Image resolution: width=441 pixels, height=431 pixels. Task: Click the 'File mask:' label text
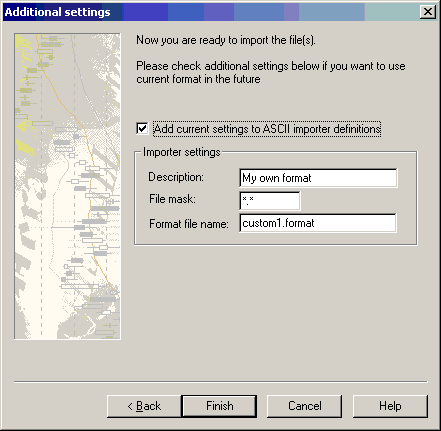172,199
